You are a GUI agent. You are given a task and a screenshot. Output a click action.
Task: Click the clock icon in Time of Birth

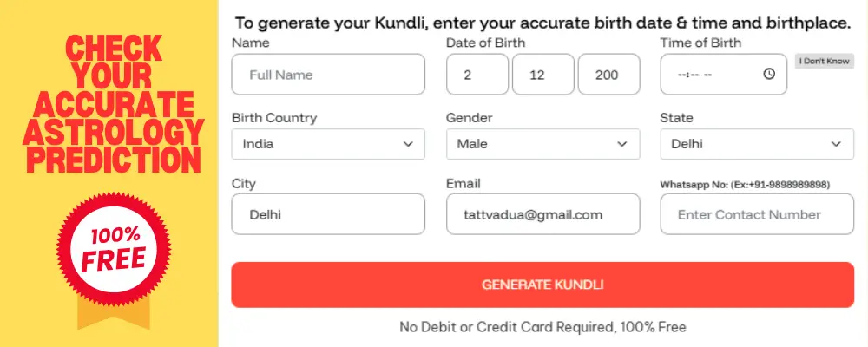(769, 75)
